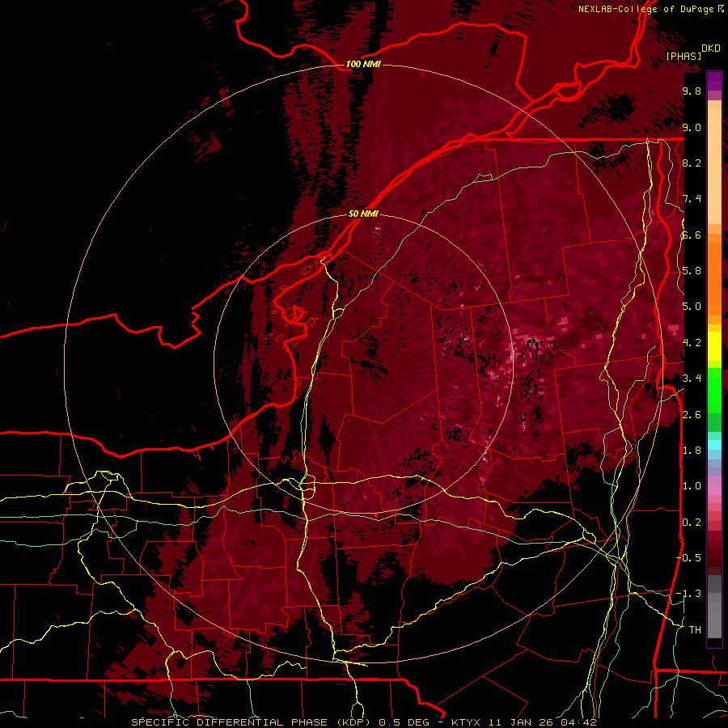Pick the peach band on the color bar

click(x=714, y=167)
